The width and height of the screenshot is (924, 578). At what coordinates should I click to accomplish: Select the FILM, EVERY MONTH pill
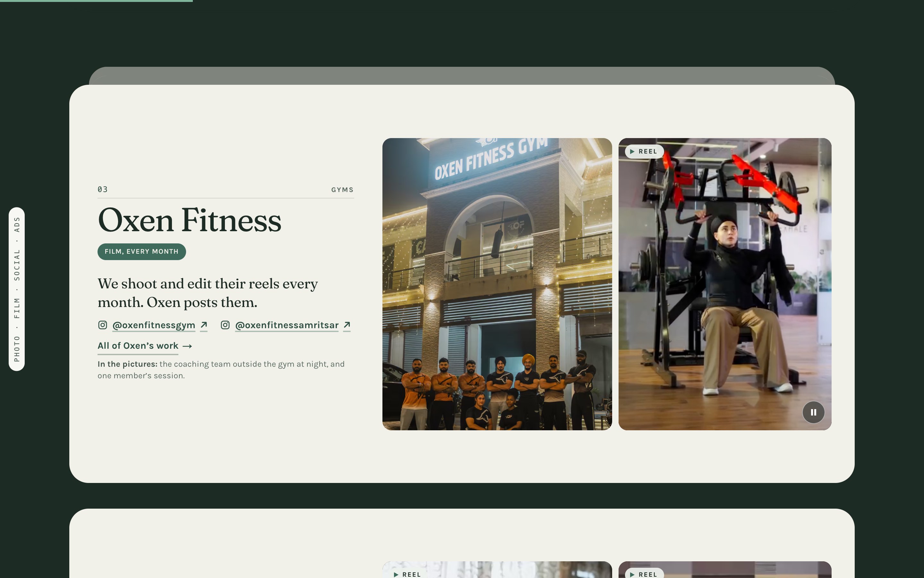pos(142,251)
